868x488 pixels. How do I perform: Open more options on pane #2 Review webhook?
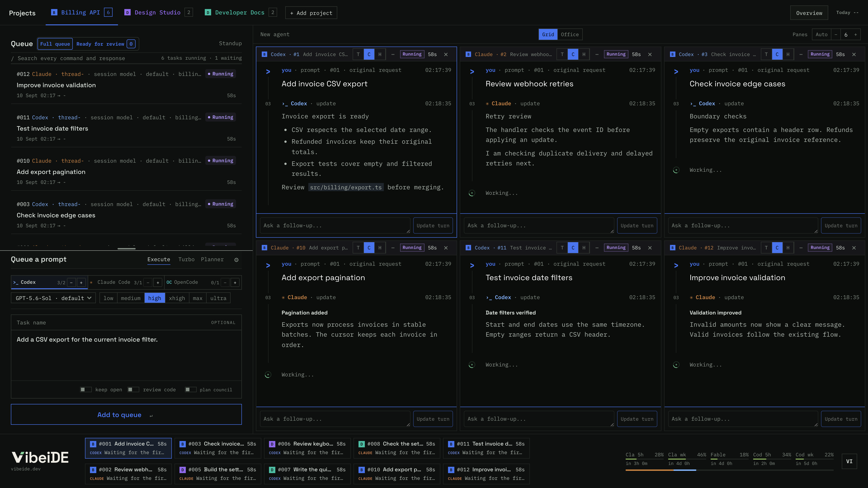click(597, 54)
